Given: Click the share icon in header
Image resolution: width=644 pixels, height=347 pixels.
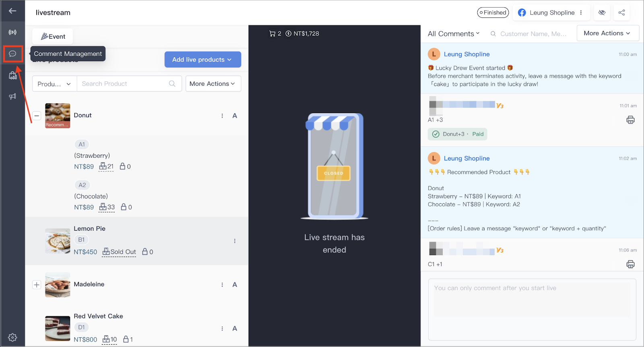Looking at the screenshot, I should (x=621, y=12).
